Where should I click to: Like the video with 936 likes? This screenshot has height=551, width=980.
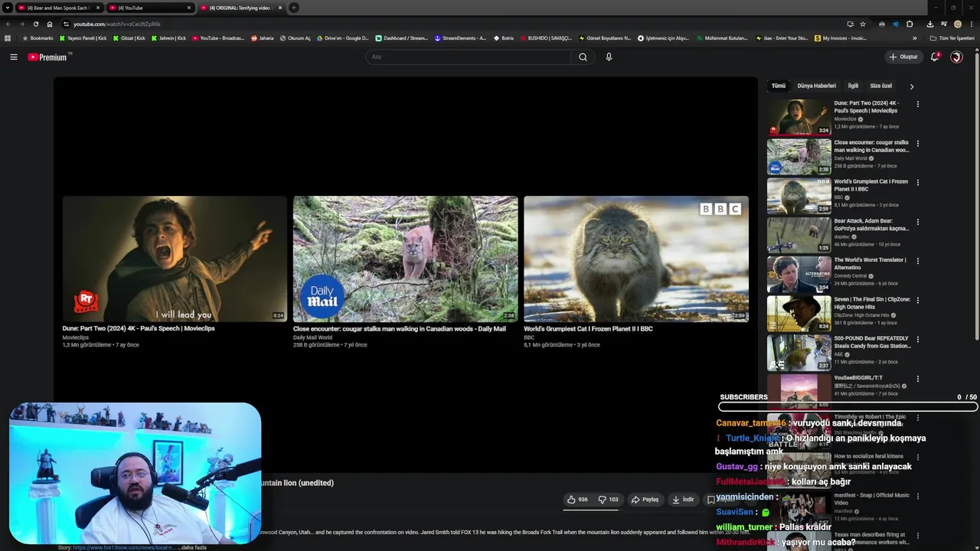578,499
